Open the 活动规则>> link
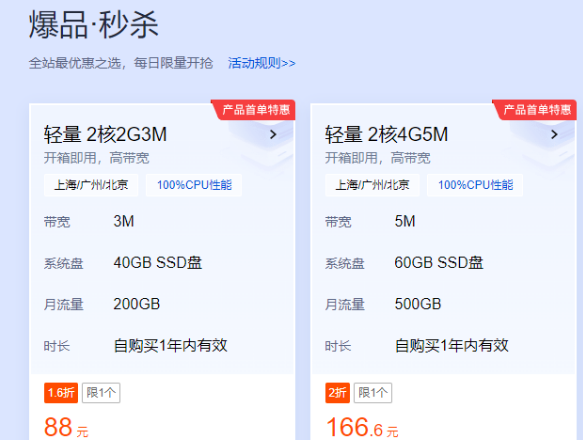583x440 pixels. point(262,63)
